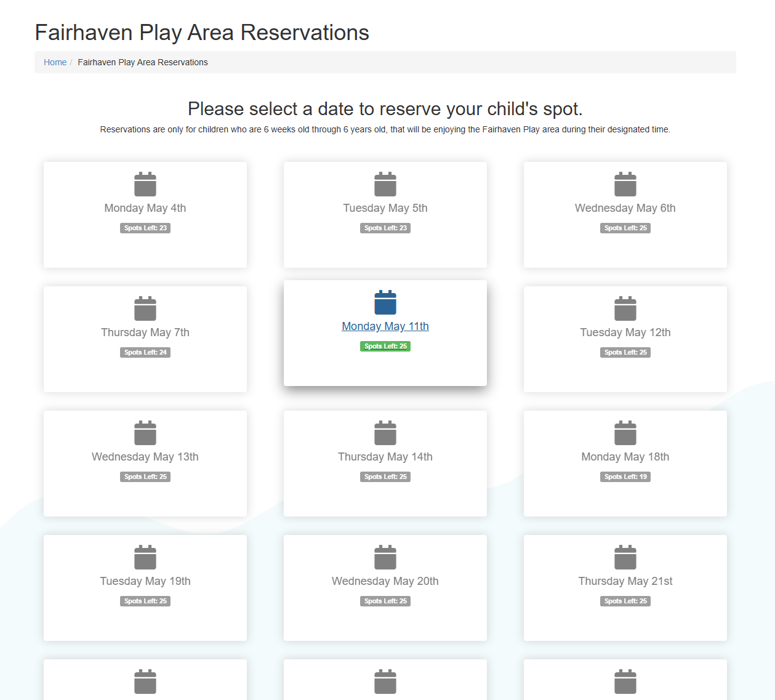Click Spots Left: 25 badge under Thursday May 21st
This screenshot has width=775, height=700.
(x=625, y=601)
